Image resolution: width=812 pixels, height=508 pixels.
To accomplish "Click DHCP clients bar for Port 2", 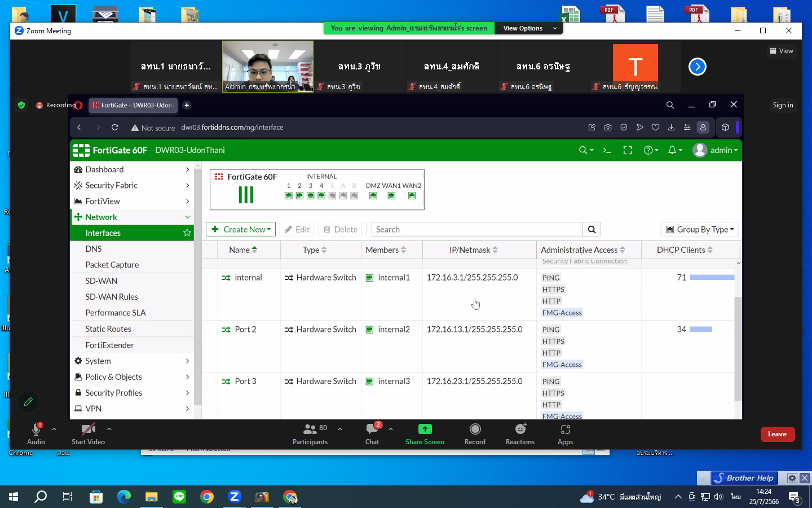I will (x=701, y=330).
